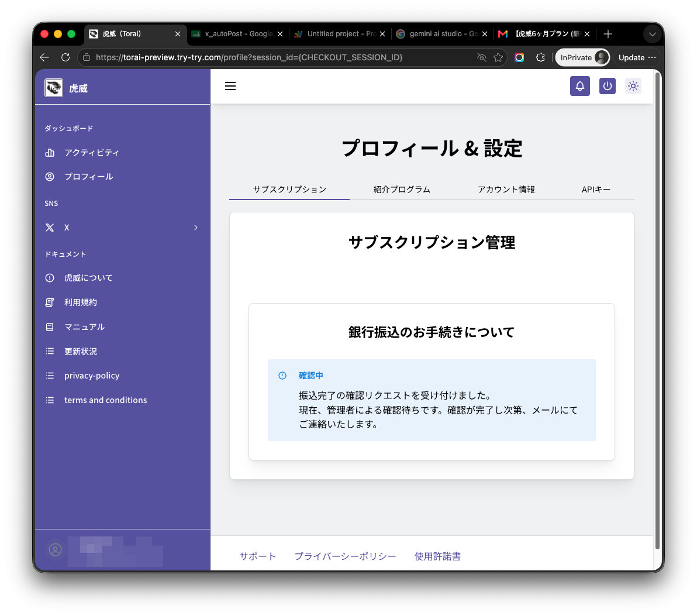Reload the page with refresh icon
This screenshot has height=616, width=697.
[65, 57]
